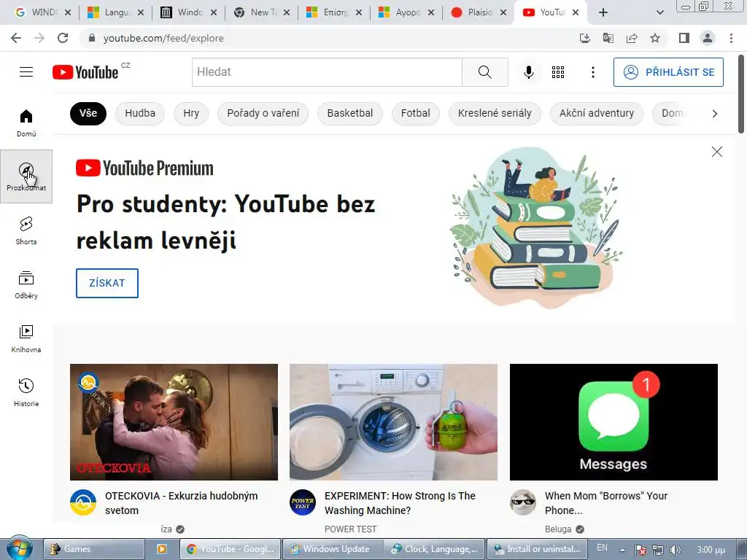Open Odběry subscriptions in sidebar

[26, 285]
